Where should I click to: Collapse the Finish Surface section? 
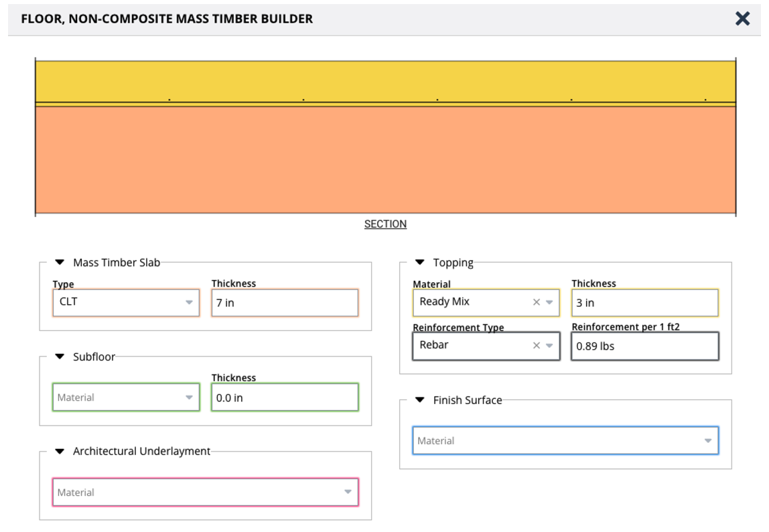pyautogui.click(x=420, y=400)
